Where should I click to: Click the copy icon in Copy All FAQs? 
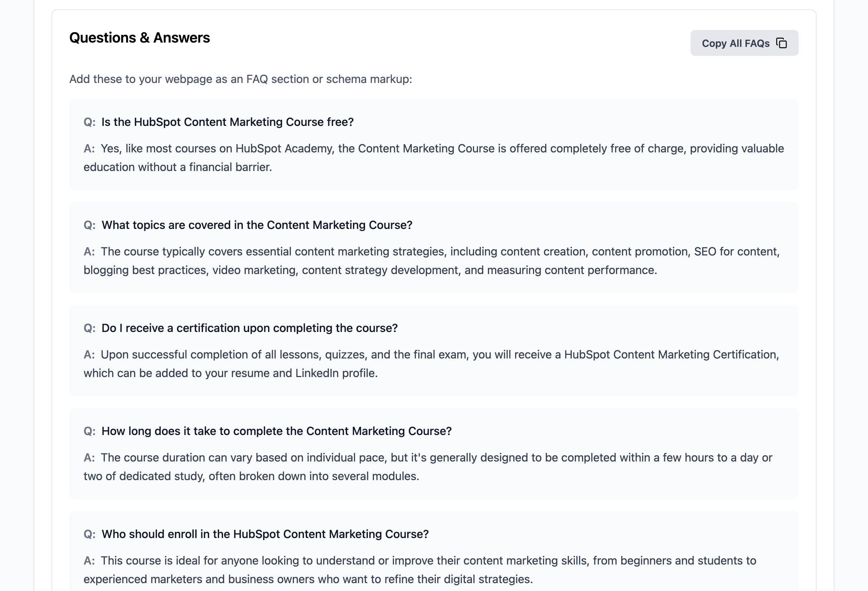(x=781, y=43)
